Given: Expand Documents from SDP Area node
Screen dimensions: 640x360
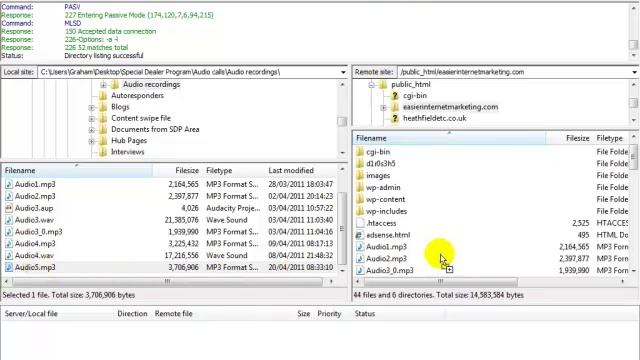Looking at the screenshot, I should (x=91, y=130).
